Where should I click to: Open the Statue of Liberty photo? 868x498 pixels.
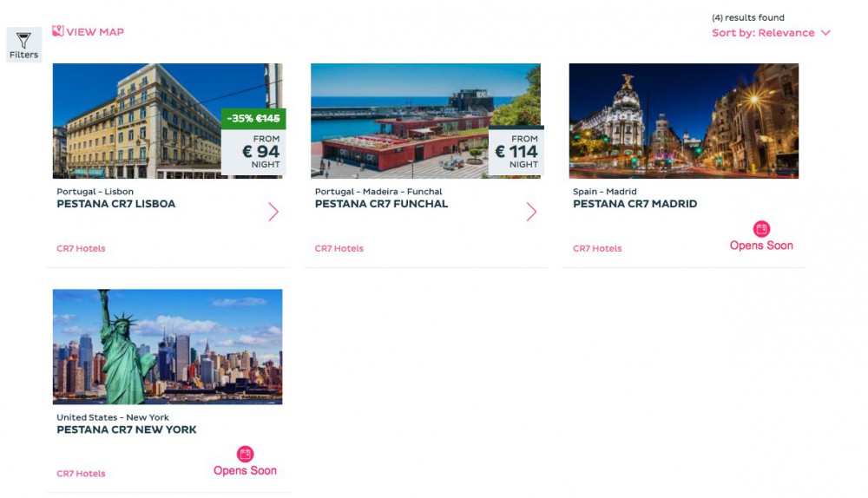click(168, 347)
